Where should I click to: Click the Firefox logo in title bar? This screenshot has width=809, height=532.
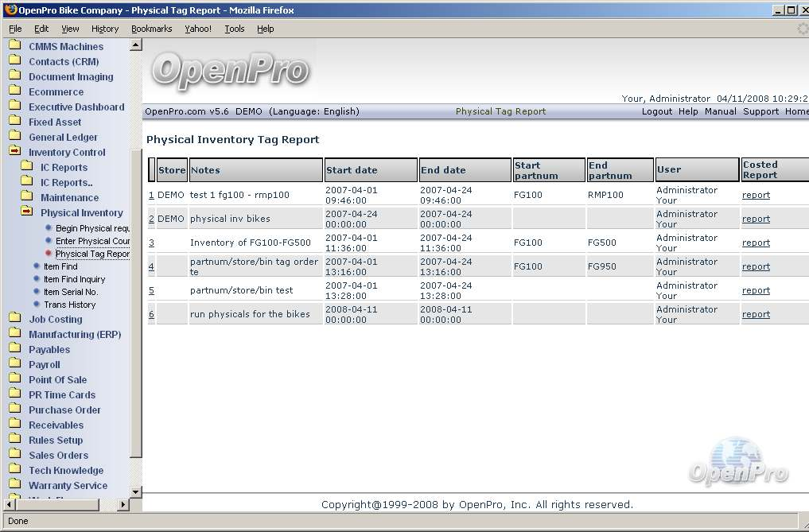click(x=10, y=10)
